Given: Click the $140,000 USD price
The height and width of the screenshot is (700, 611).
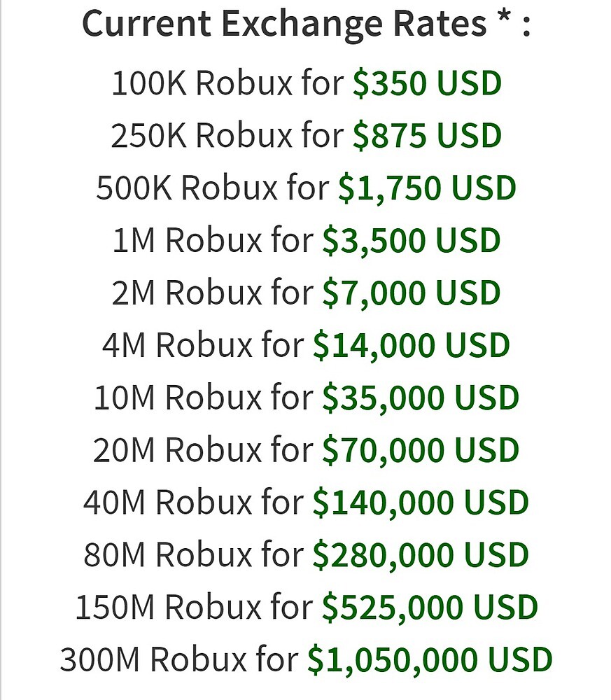Looking at the screenshot, I should (420, 503).
